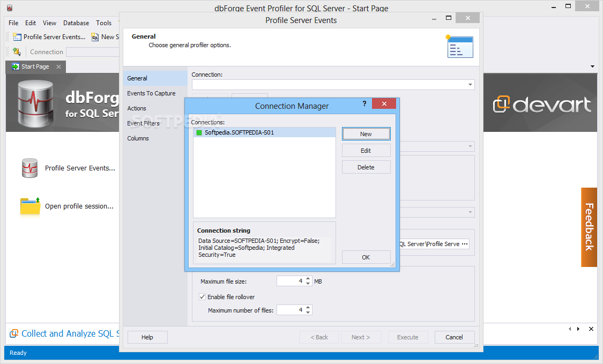The image size is (603, 364).
Task: Click the Back button
Action: tap(319, 337)
